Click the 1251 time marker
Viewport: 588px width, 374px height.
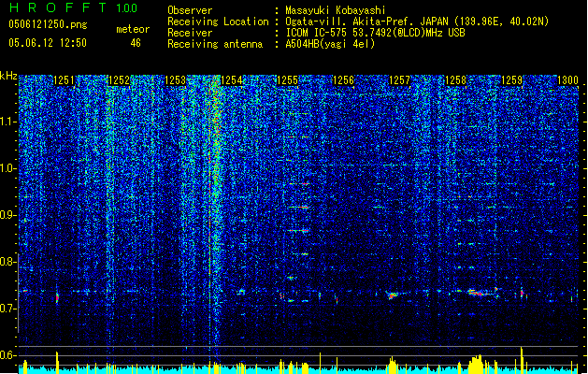(x=64, y=80)
